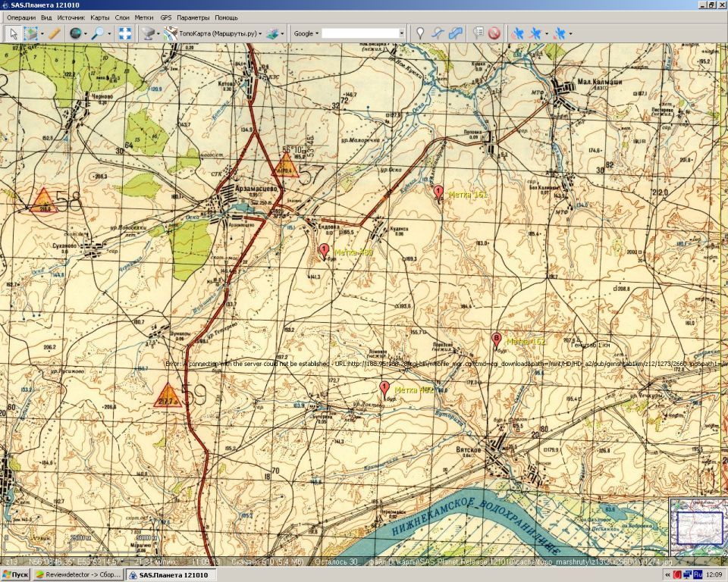Click the Пуск start button
This screenshot has width=728, height=582.
point(15,575)
